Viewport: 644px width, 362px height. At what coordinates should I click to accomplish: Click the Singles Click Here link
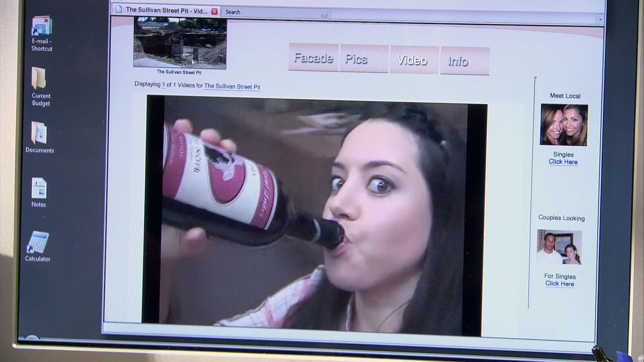(x=563, y=162)
